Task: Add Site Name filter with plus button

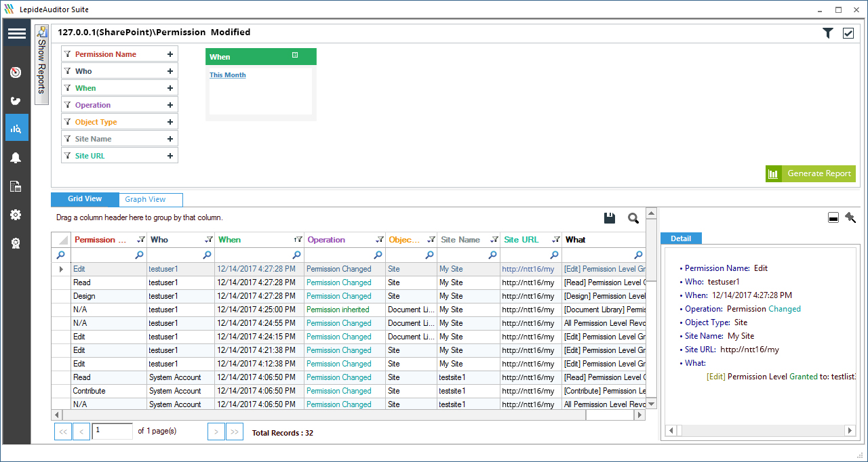Action: (x=170, y=139)
